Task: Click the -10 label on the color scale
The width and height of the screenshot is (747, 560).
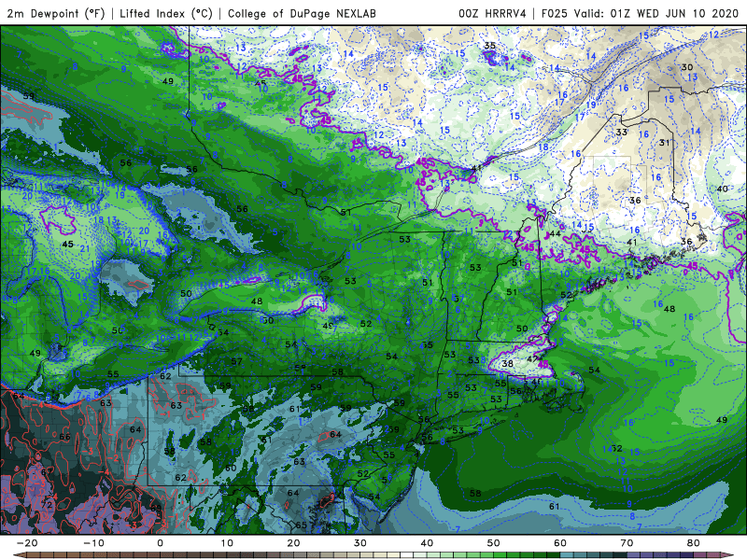Action: point(93,543)
